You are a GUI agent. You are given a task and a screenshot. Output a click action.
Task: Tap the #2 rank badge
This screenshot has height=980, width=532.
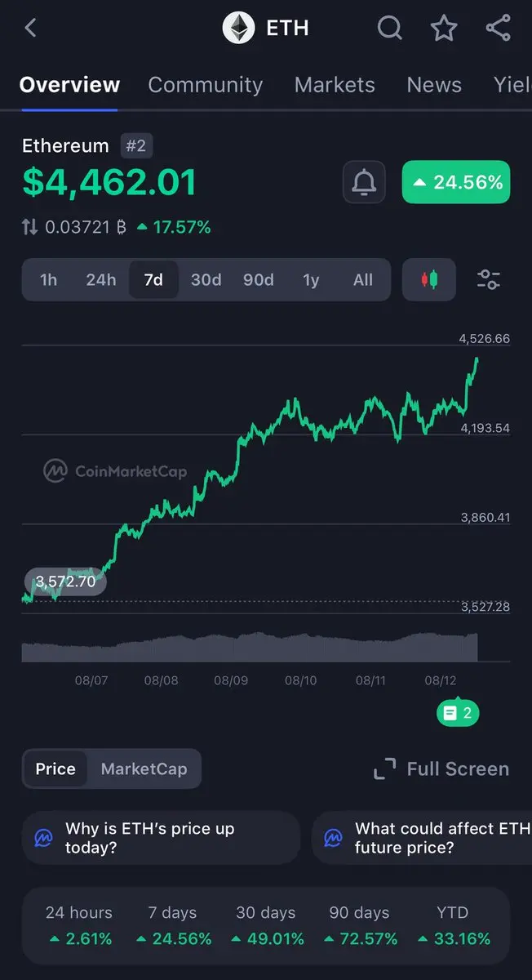click(136, 146)
